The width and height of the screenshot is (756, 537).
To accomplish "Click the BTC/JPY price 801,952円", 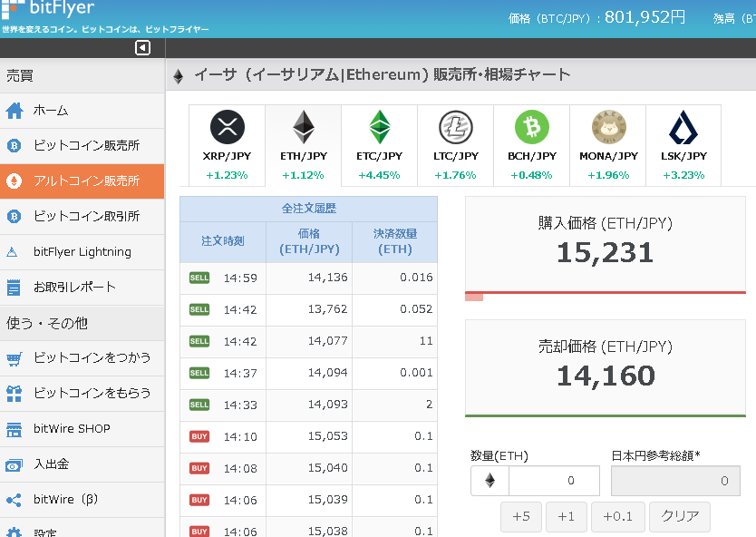I will [645, 18].
